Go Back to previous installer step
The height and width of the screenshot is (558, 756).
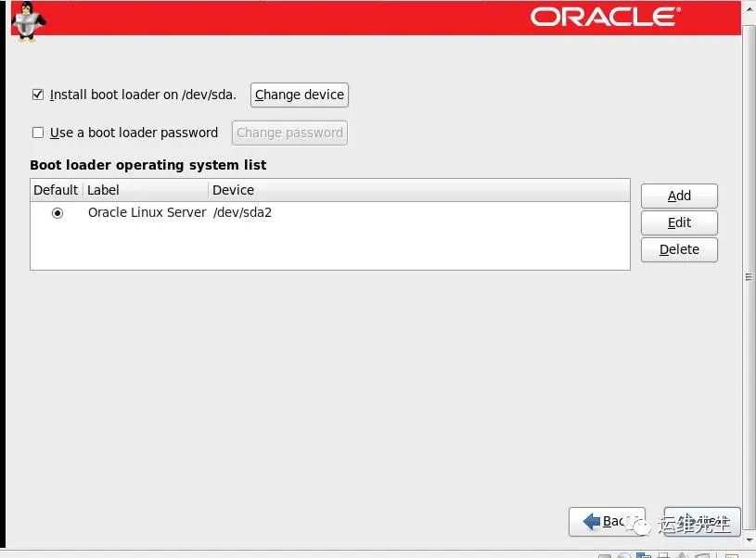click(607, 521)
